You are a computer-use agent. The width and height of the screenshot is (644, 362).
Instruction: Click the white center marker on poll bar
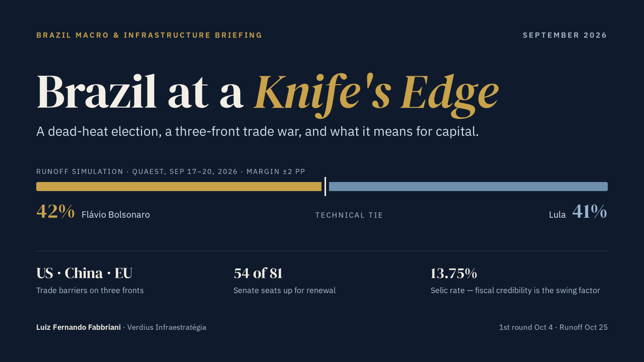(325, 186)
